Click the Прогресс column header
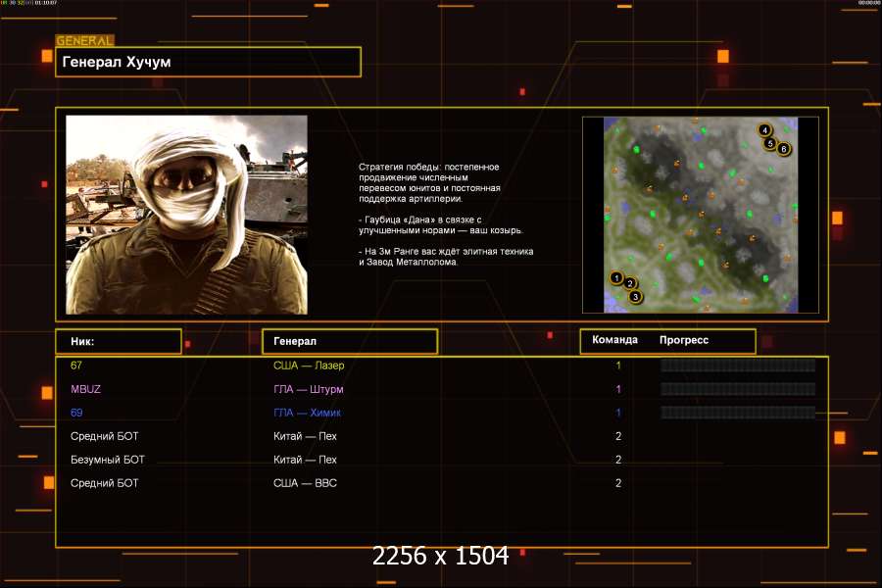The height and width of the screenshot is (588, 882). click(684, 340)
